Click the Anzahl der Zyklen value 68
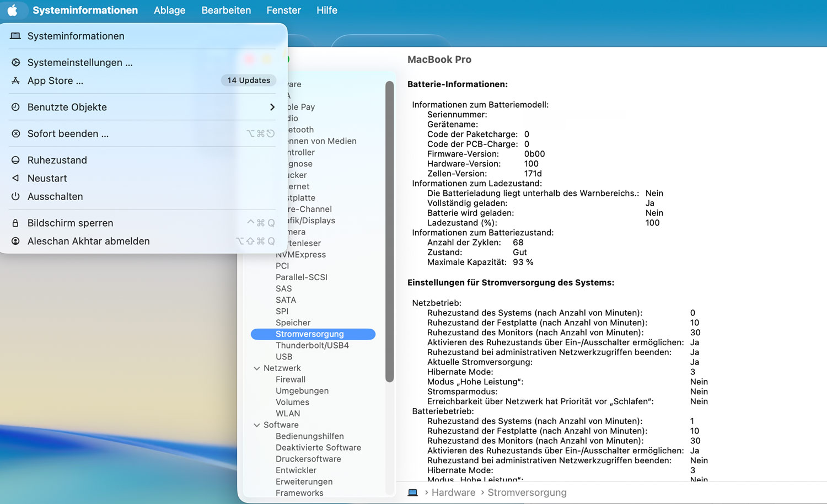Screen dimensions: 827x504 click(518, 243)
